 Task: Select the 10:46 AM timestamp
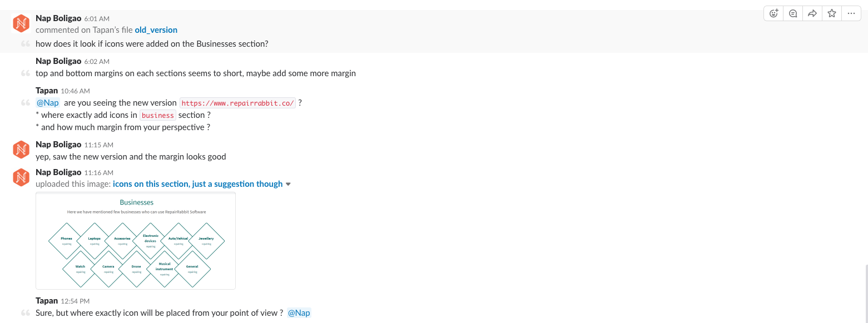click(76, 91)
